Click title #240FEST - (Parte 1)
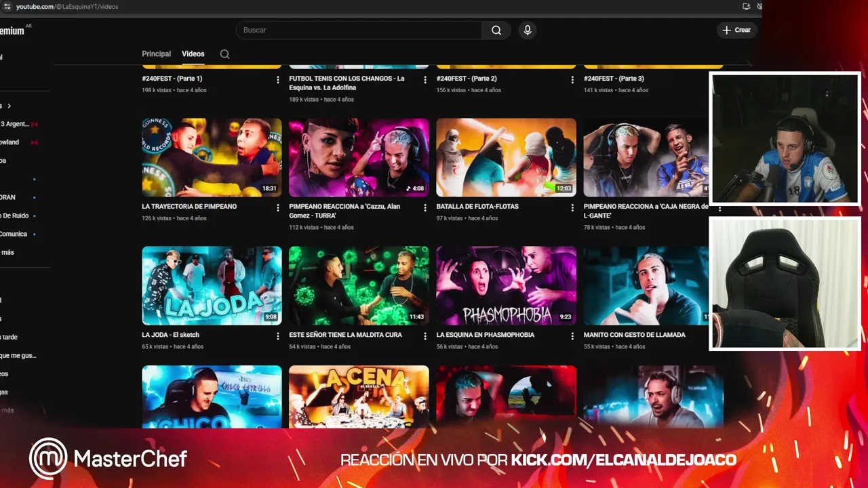This screenshot has width=868, height=488. coord(172,79)
